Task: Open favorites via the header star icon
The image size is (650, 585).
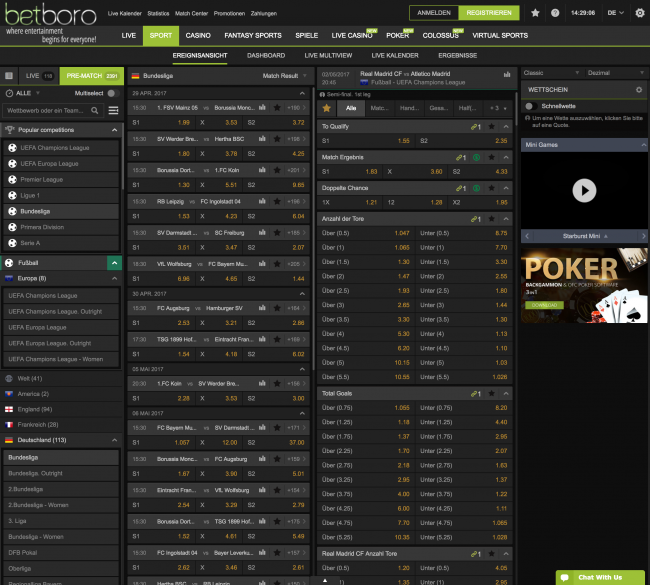Action: 535,13
